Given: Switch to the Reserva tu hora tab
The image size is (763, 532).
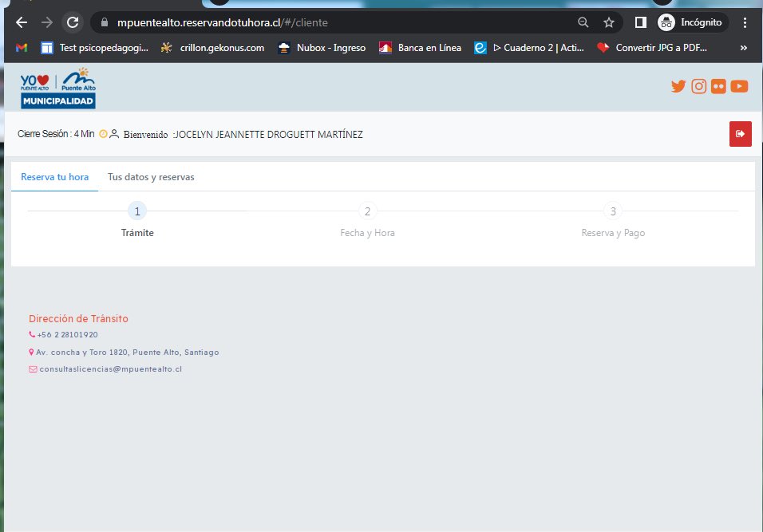Looking at the screenshot, I should click(54, 177).
